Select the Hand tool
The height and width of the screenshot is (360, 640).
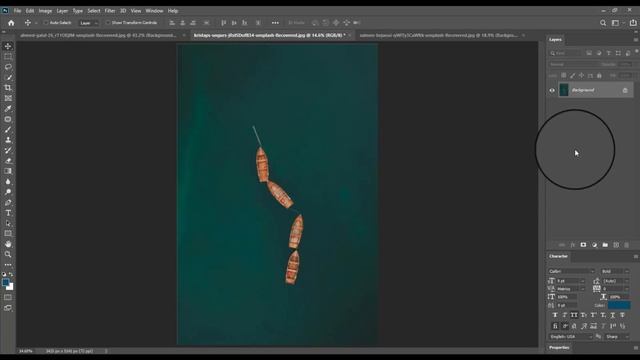pos(8,244)
